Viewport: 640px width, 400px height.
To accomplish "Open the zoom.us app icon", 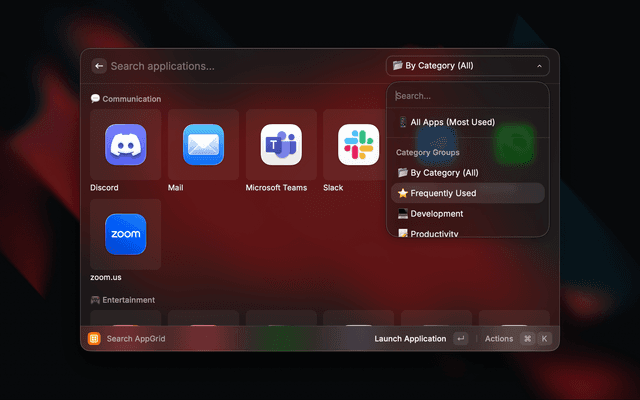I will pyautogui.click(x=126, y=235).
